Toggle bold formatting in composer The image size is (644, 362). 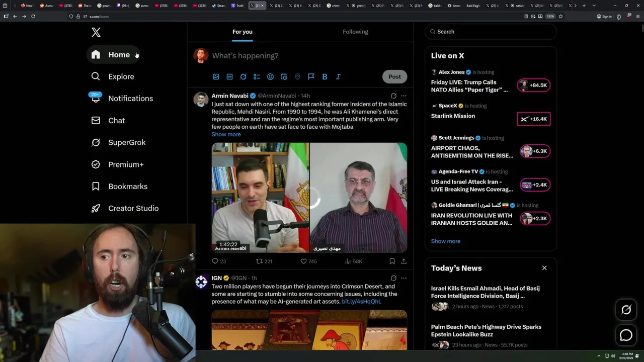tap(325, 77)
